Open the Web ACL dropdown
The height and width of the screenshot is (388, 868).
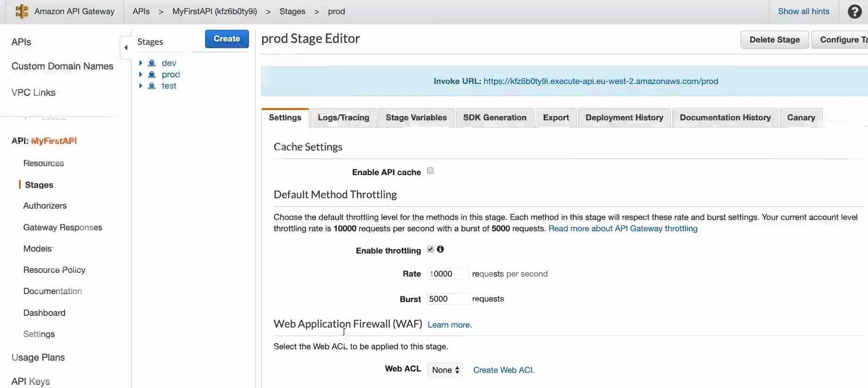(x=445, y=370)
